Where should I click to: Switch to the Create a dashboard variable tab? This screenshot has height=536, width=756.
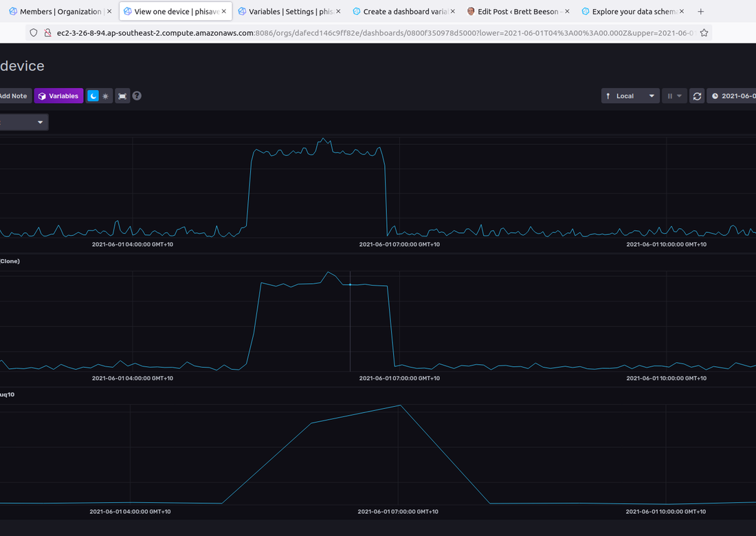(x=403, y=11)
